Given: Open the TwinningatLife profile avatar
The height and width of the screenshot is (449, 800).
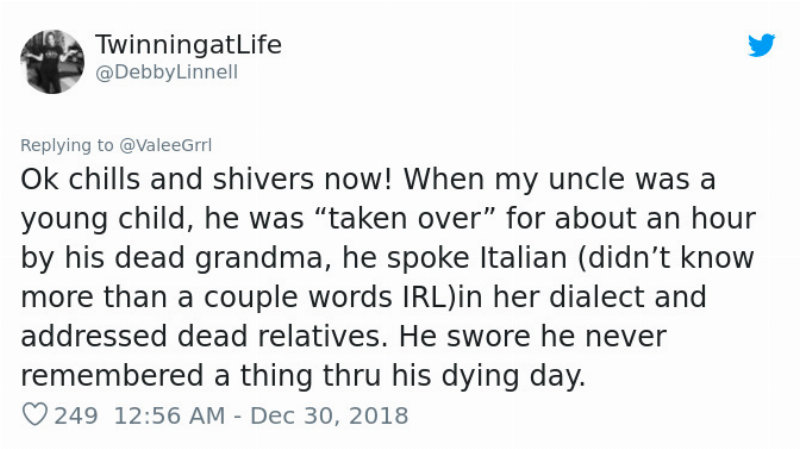Looking at the screenshot, I should click(53, 60).
